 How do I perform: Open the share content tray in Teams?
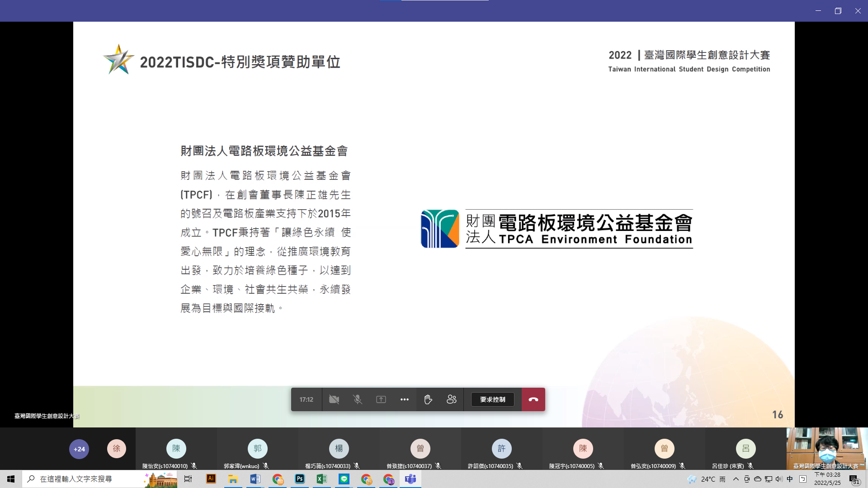click(x=381, y=399)
